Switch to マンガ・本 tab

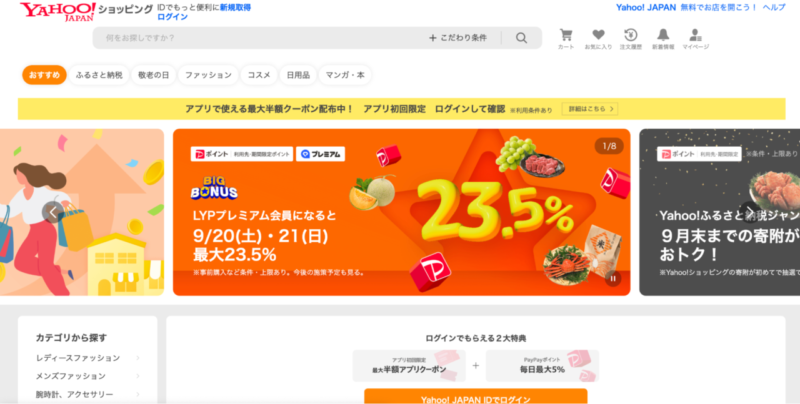345,75
